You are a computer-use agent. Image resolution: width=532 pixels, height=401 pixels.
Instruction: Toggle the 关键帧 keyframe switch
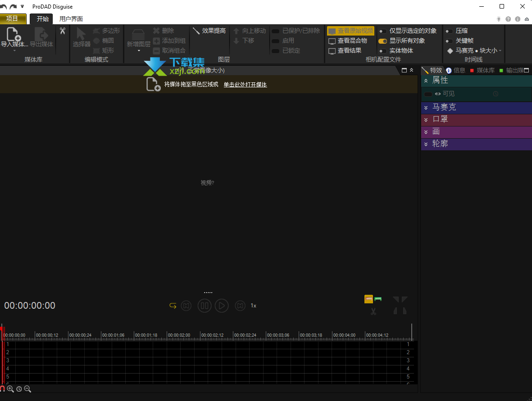449,41
